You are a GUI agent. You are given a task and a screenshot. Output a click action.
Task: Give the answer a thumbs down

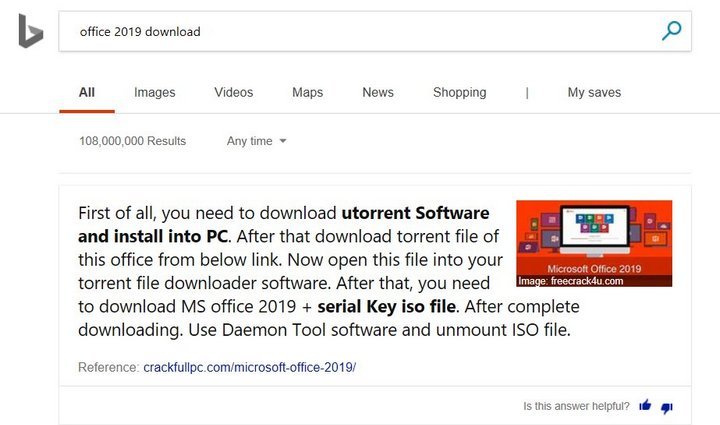(667, 406)
